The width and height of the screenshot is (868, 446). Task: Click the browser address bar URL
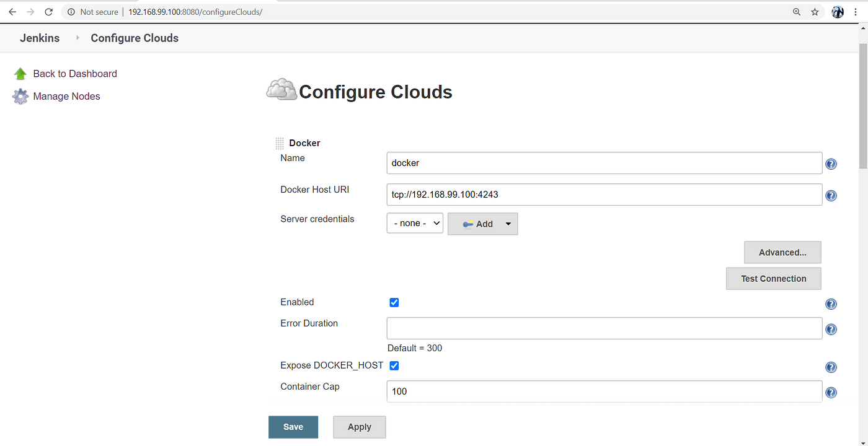(195, 12)
